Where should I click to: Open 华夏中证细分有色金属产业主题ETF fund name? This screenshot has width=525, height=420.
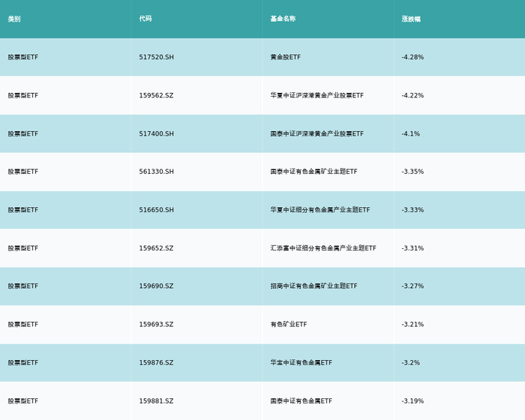click(319, 210)
